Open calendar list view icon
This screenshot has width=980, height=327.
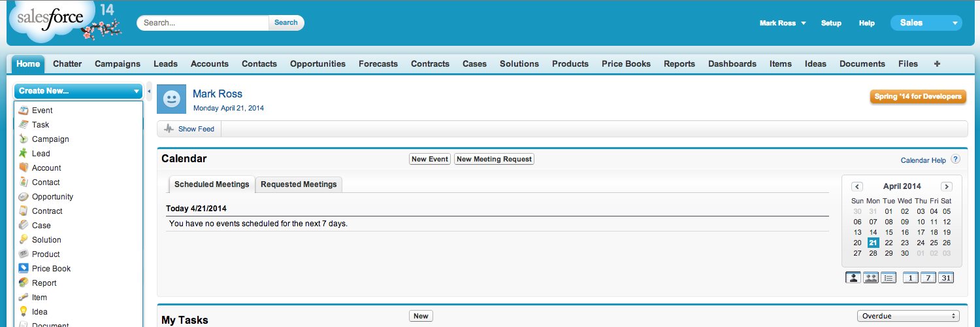(x=889, y=278)
